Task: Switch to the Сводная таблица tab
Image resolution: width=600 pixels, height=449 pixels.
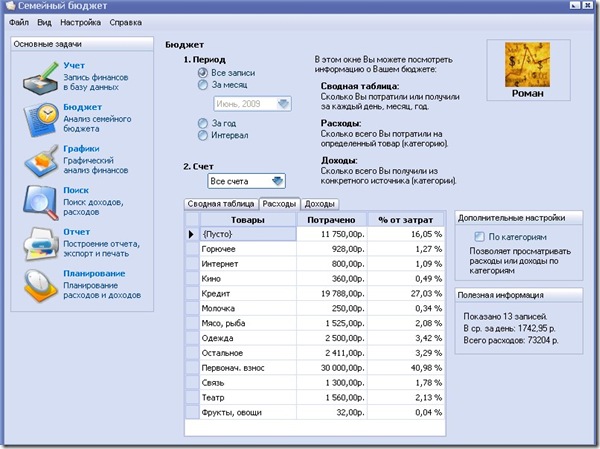Action: 220,203
